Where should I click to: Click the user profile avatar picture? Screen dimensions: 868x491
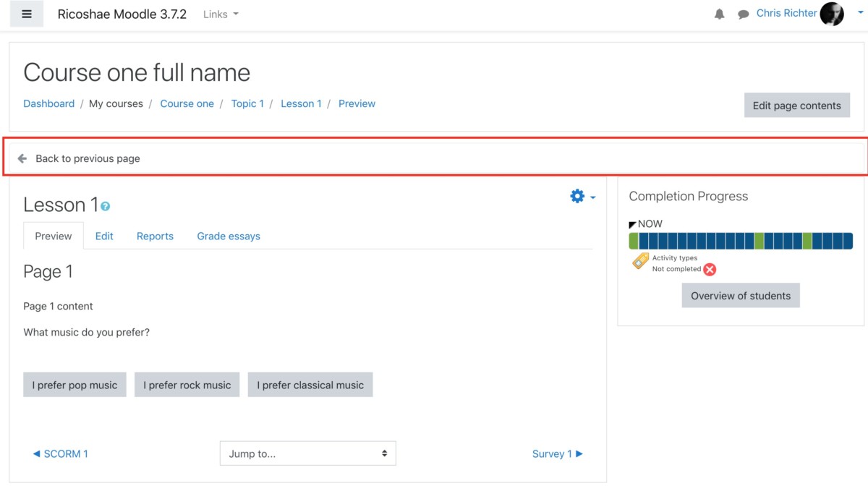click(x=832, y=14)
